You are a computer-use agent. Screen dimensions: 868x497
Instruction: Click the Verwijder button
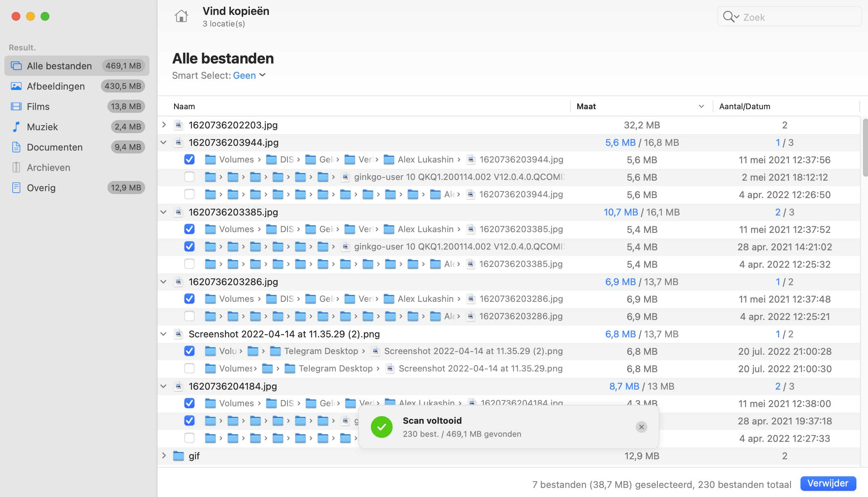coord(828,484)
